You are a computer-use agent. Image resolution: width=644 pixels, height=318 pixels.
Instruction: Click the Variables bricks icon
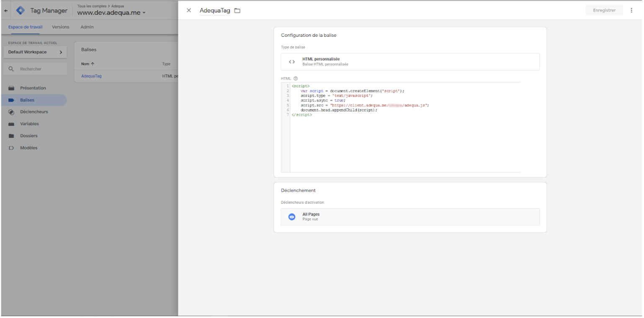coord(12,124)
